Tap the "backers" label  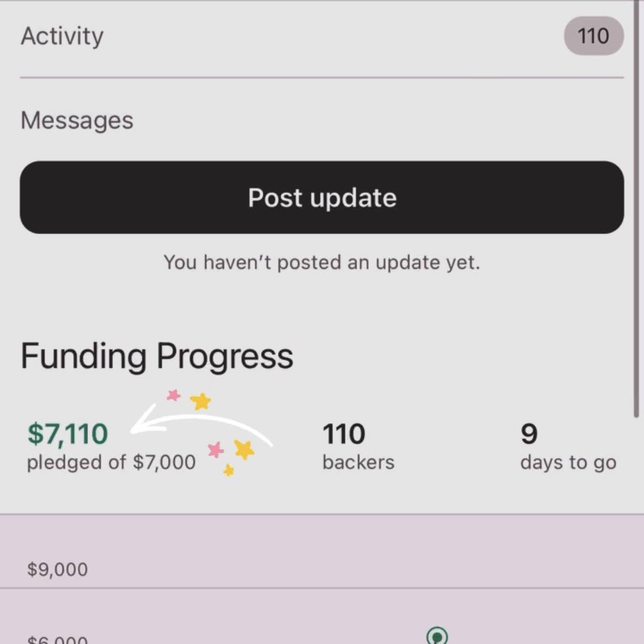point(358,462)
